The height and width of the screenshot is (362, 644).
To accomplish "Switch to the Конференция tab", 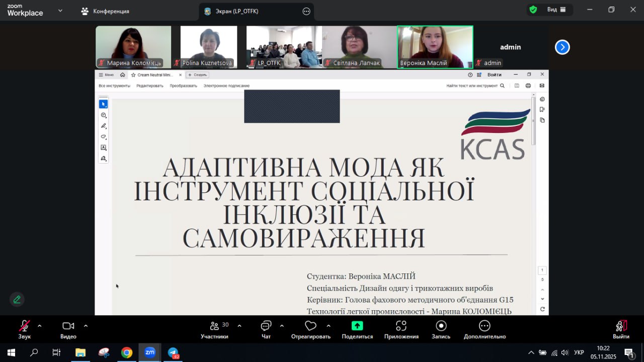I will pos(106,11).
